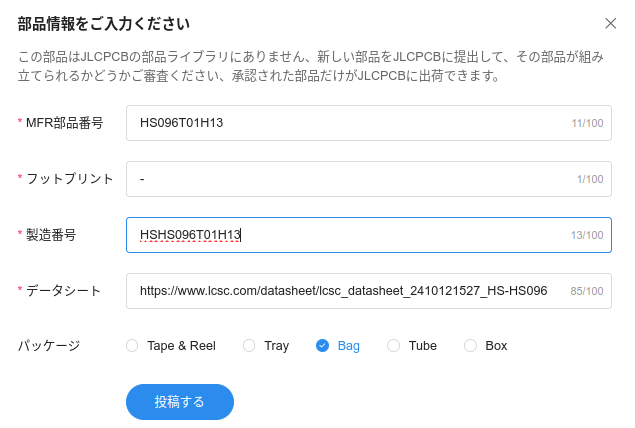Focus the フットプリント input field
The width and height of the screenshot is (635, 428).
point(369,179)
